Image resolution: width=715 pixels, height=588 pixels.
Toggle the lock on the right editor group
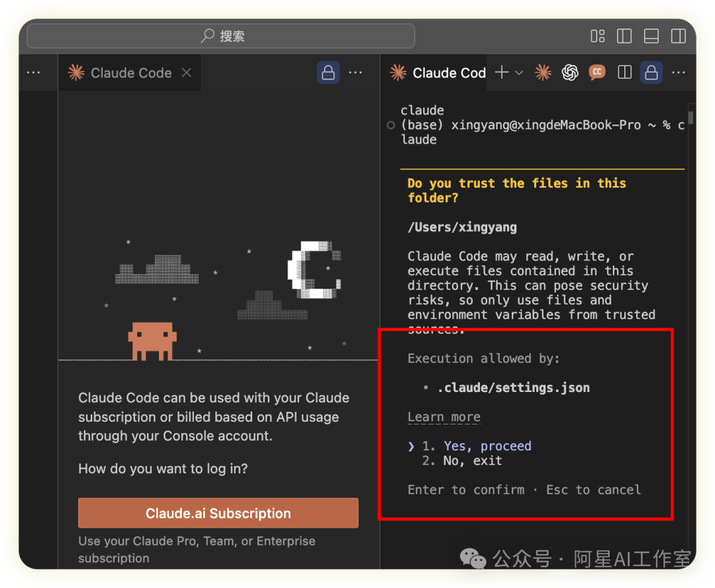[x=651, y=73]
